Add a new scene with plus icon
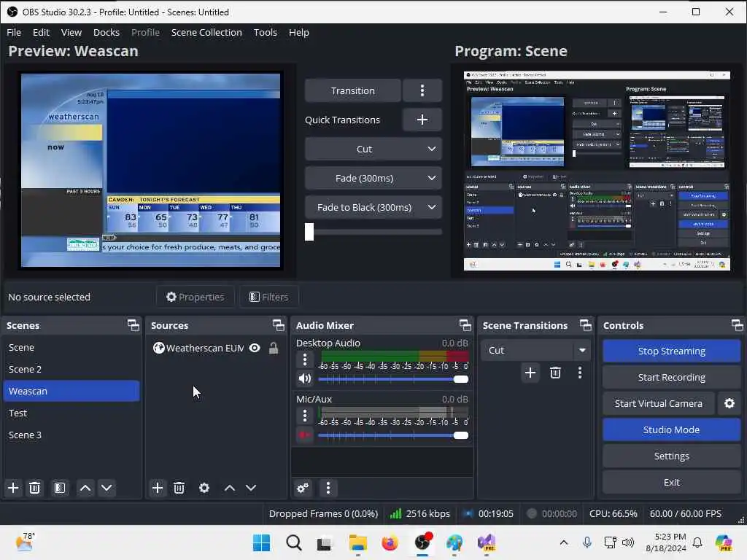747x560 pixels. coord(13,488)
